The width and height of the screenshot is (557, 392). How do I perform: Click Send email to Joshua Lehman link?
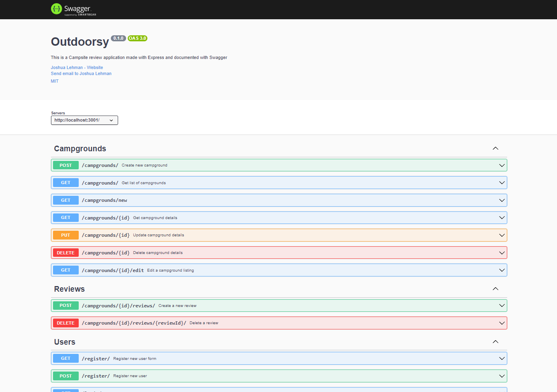pos(81,73)
